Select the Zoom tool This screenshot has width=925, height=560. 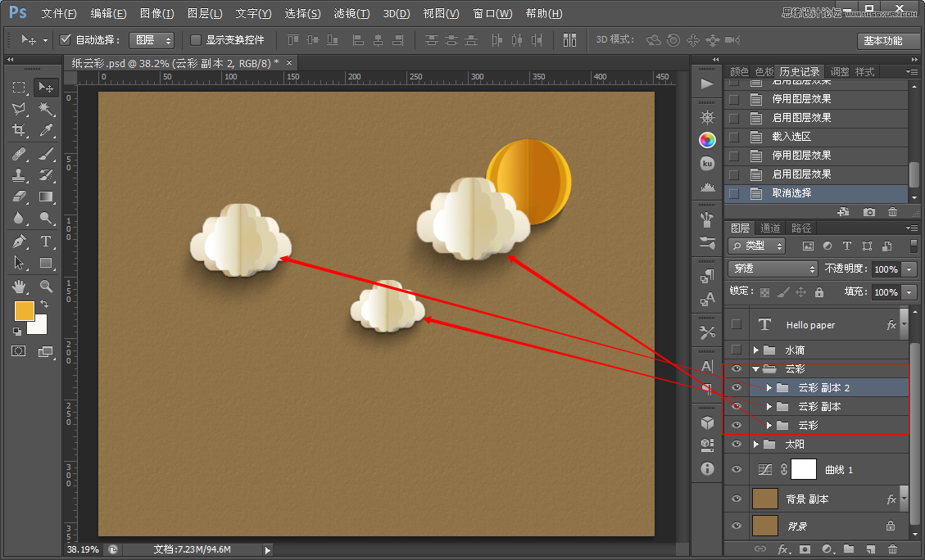pyautogui.click(x=45, y=287)
